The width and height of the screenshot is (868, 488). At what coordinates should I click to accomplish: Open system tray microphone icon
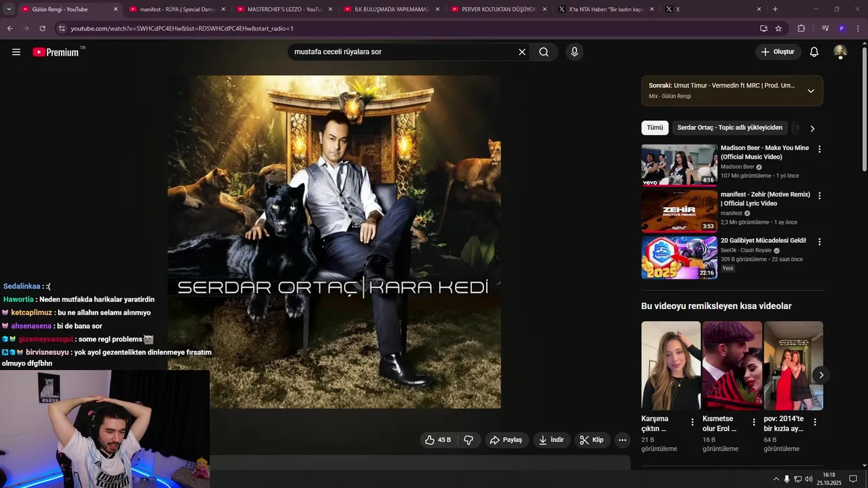[787, 479]
